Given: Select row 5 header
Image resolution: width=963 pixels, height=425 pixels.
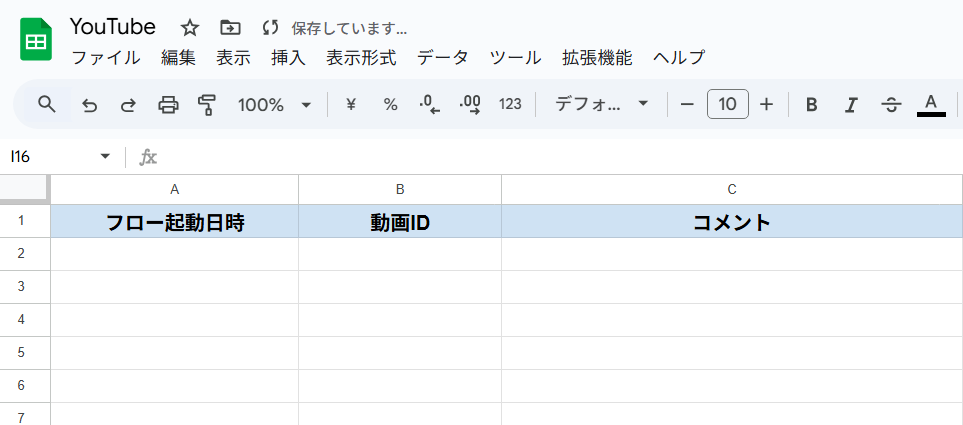Looking at the screenshot, I should pyautogui.click(x=25, y=354).
